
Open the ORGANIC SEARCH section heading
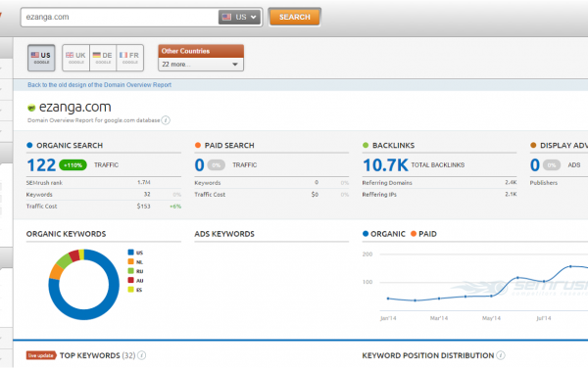tap(70, 145)
